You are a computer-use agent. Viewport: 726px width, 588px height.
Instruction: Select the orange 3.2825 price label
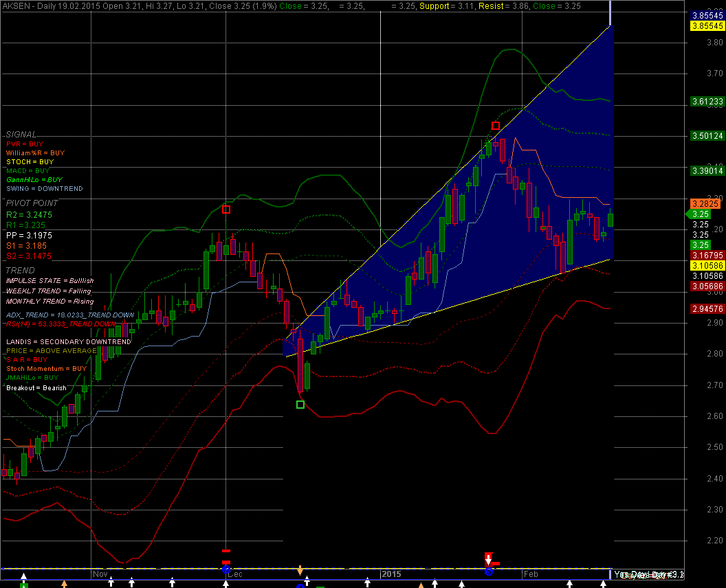click(x=706, y=204)
